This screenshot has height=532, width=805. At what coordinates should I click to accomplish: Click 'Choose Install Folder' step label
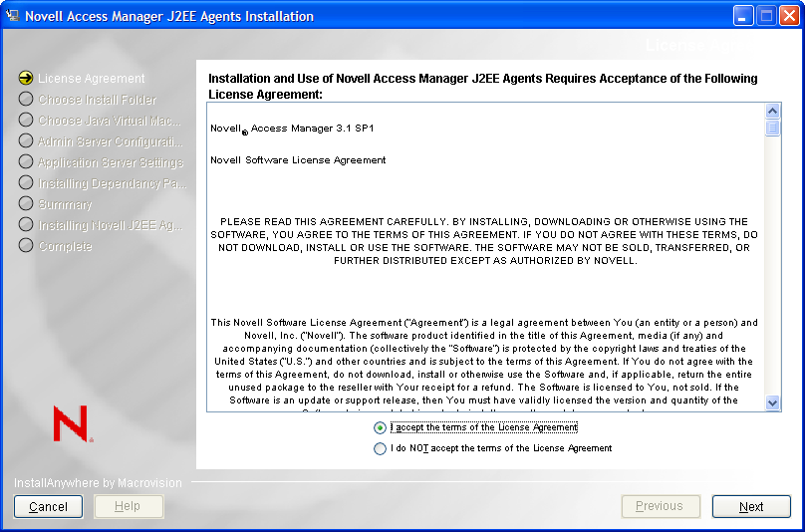pos(98,100)
